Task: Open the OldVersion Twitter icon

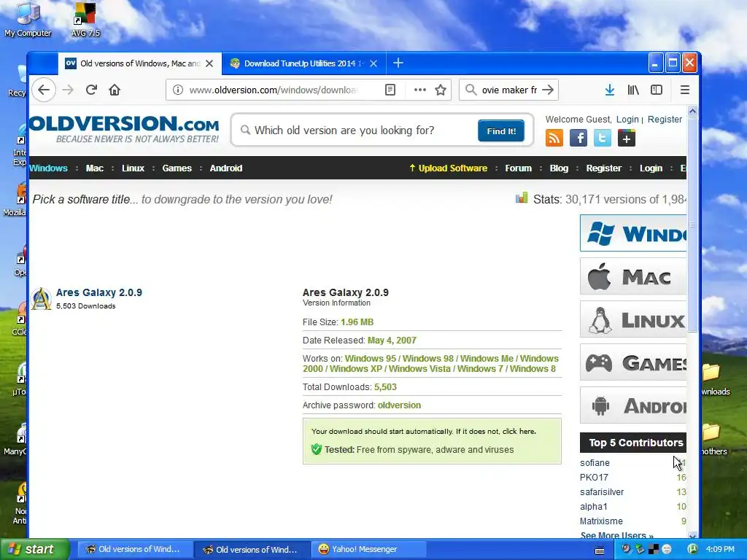Action: (x=602, y=138)
